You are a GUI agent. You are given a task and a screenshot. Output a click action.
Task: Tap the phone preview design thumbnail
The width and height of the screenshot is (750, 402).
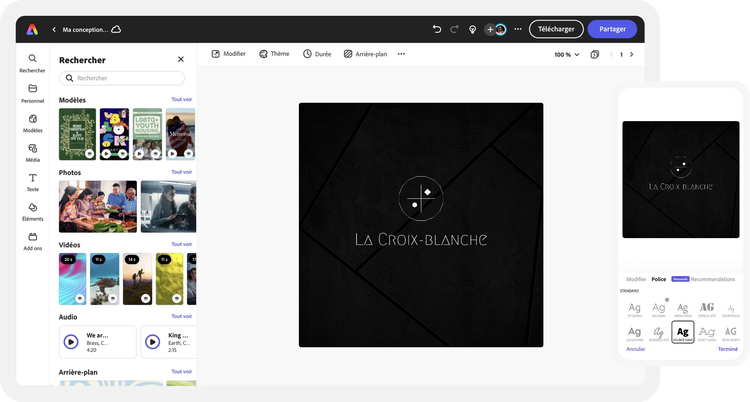point(681,179)
